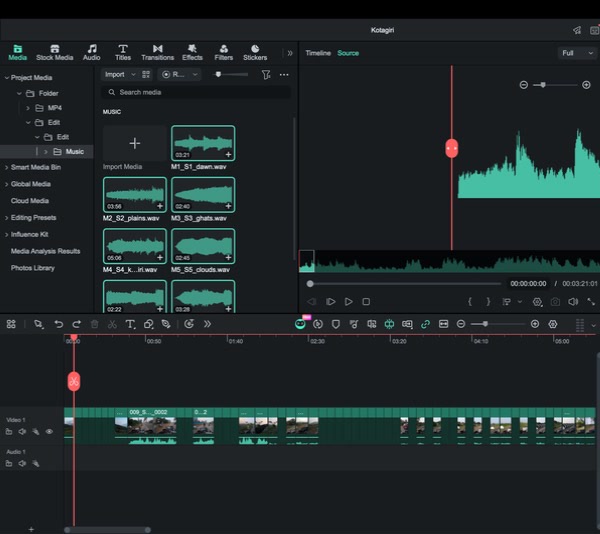
Task: Undo the last timeline action
Action: click(x=59, y=324)
